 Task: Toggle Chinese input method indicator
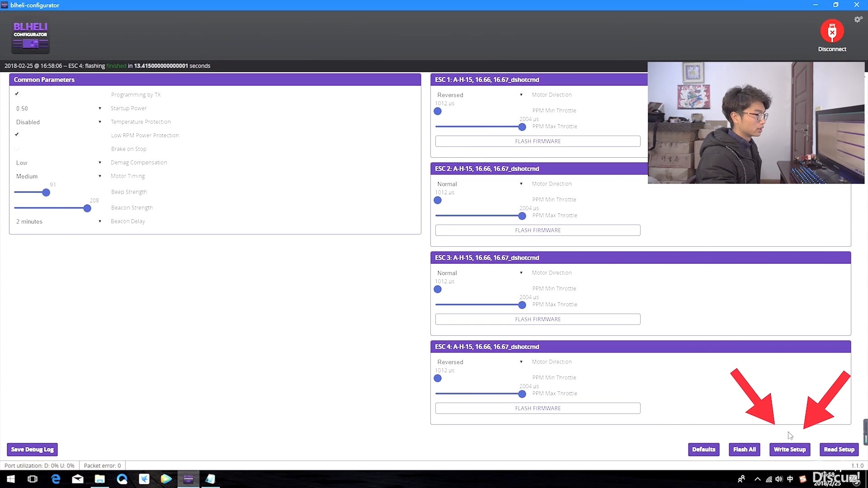[790, 479]
